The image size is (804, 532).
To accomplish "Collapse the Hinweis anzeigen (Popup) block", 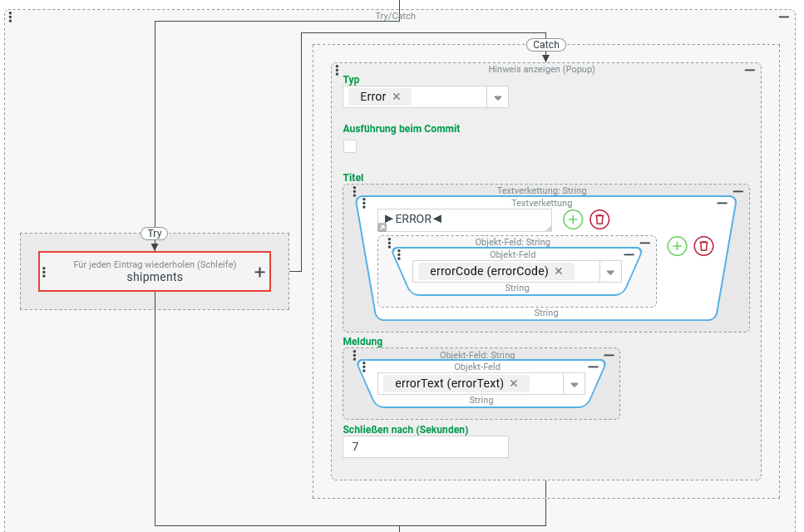I will pos(749,71).
